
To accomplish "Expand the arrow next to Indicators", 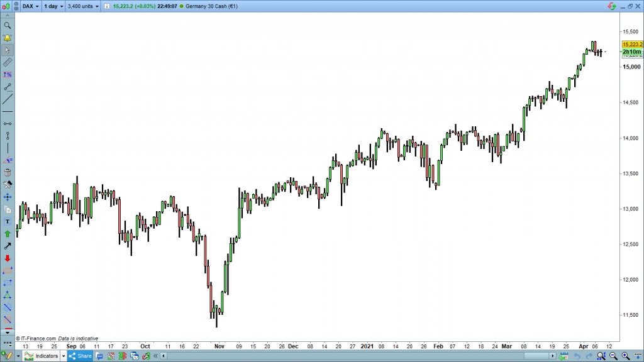I will click(63, 356).
